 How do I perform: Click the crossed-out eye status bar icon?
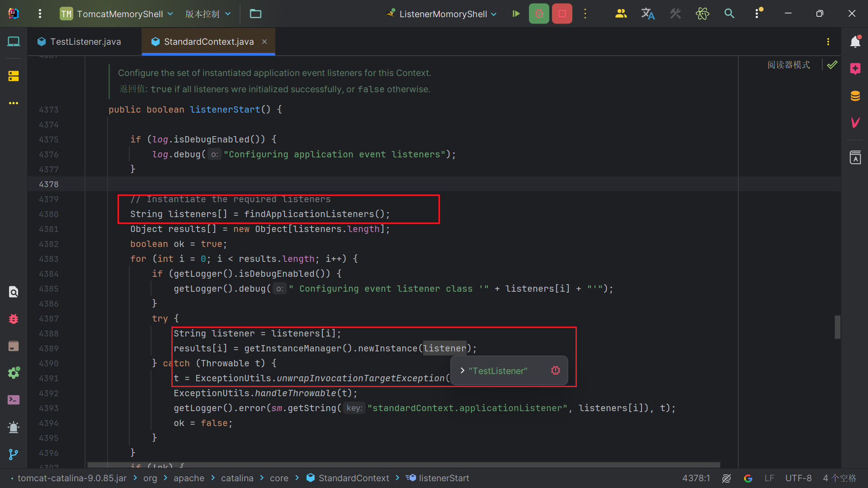pyautogui.click(x=726, y=478)
